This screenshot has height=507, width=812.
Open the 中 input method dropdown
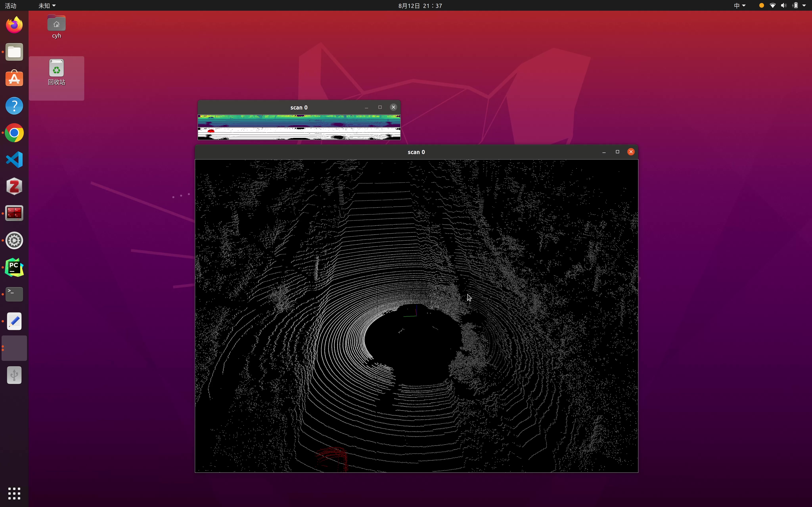tap(739, 6)
